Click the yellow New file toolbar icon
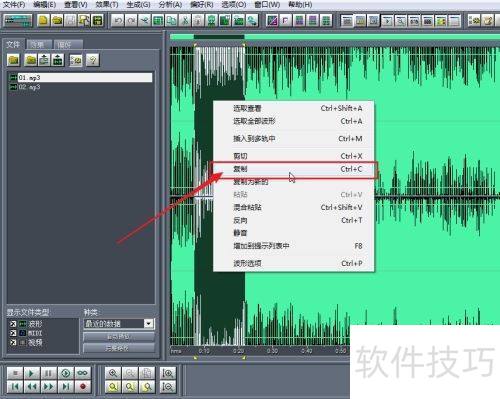The image size is (500, 399). pos(43,21)
